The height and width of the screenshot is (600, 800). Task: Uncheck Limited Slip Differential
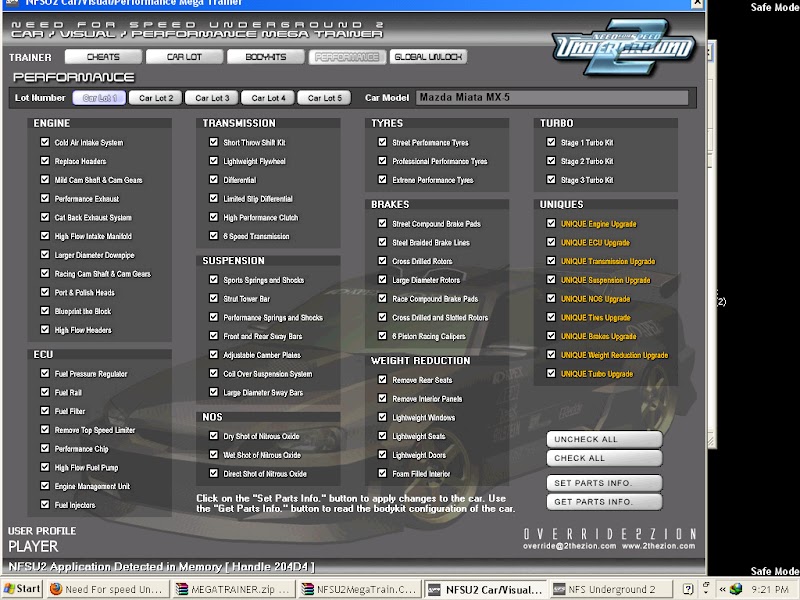point(214,198)
